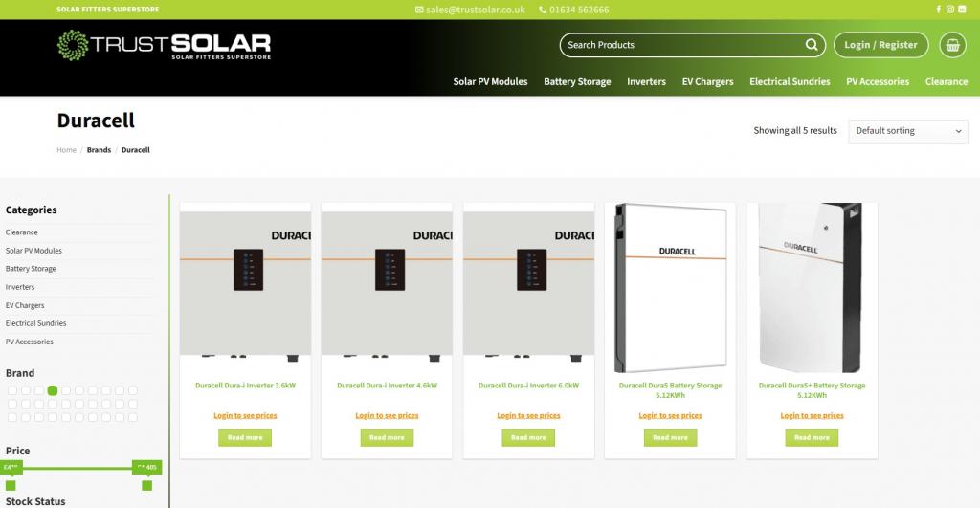Click Read more under Dura-i Inverter 3.6kW
The image size is (980, 508).
tap(245, 438)
